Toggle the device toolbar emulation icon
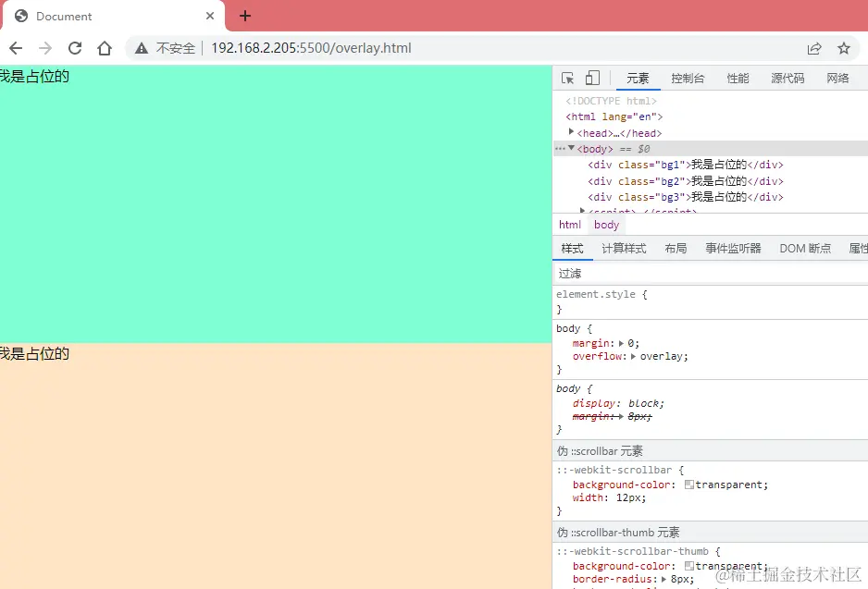868x589 pixels. point(591,78)
